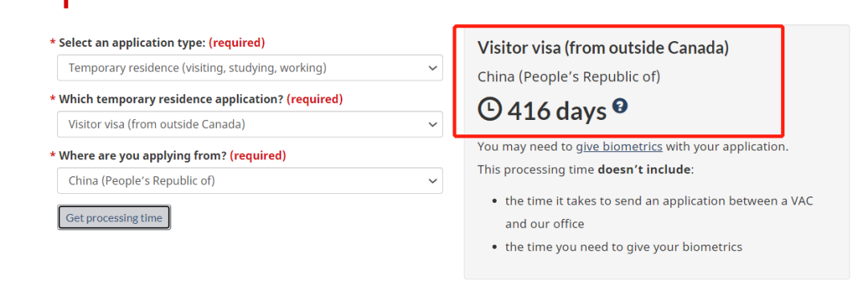The width and height of the screenshot is (868, 297).
Task: Click the bold 'doesn't include' text
Action: click(x=644, y=168)
